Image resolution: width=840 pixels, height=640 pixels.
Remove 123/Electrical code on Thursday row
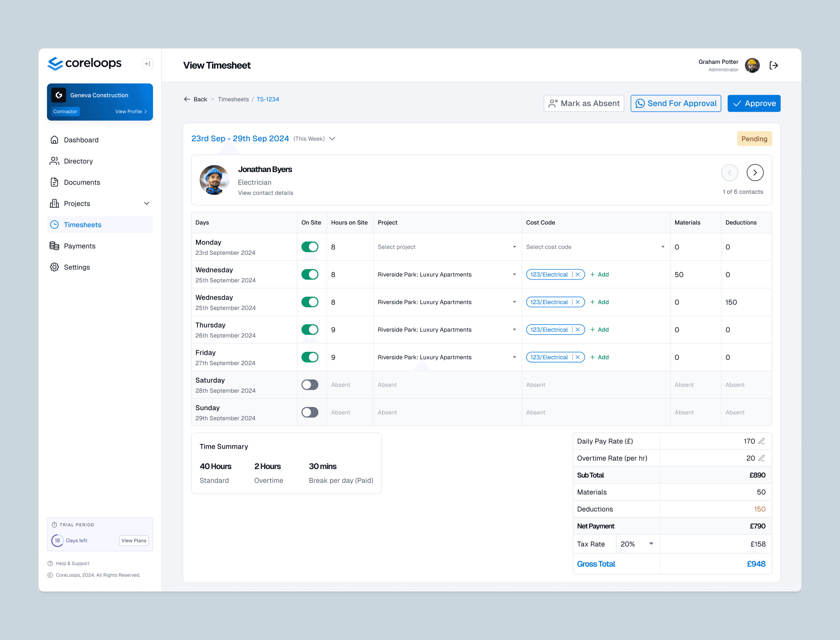pyautogui.click(x=578, y=329)
